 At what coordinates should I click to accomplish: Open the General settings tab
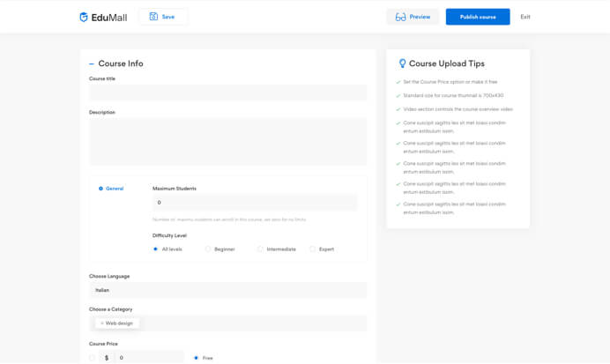[x=115, y=189]
